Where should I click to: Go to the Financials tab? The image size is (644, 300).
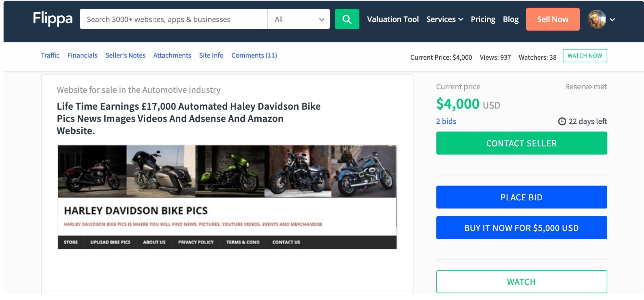click(x=82, y=56)
